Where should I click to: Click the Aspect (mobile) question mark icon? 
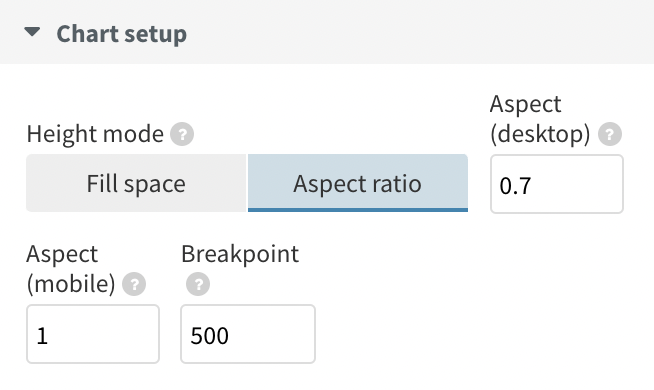tap(134, 284)
